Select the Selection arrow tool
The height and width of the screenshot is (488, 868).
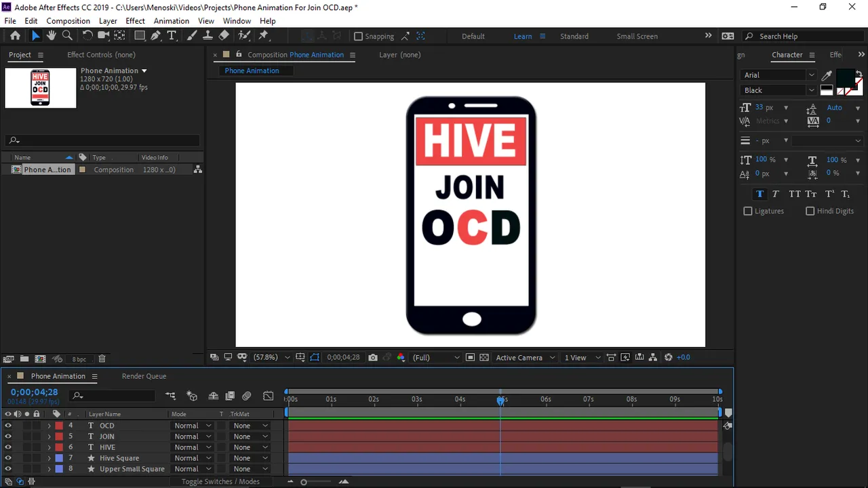(x=35, y=36)
